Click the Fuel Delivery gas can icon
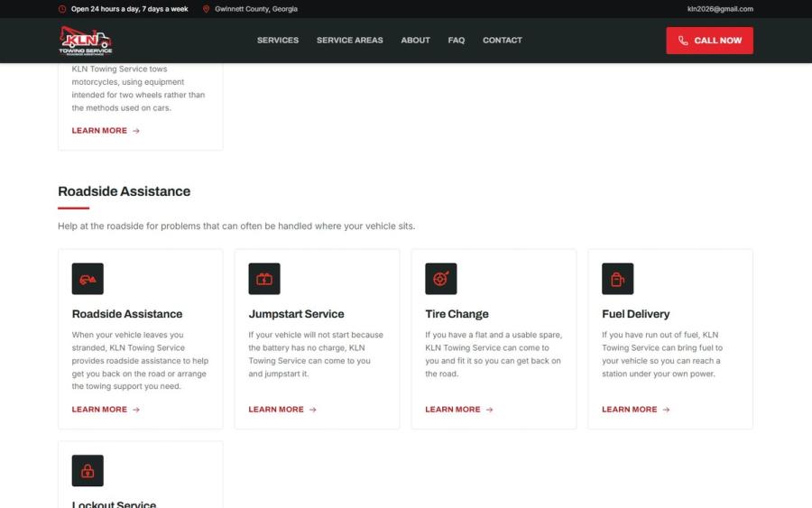The height and width of the screenshot is (508, 812). 617,279
